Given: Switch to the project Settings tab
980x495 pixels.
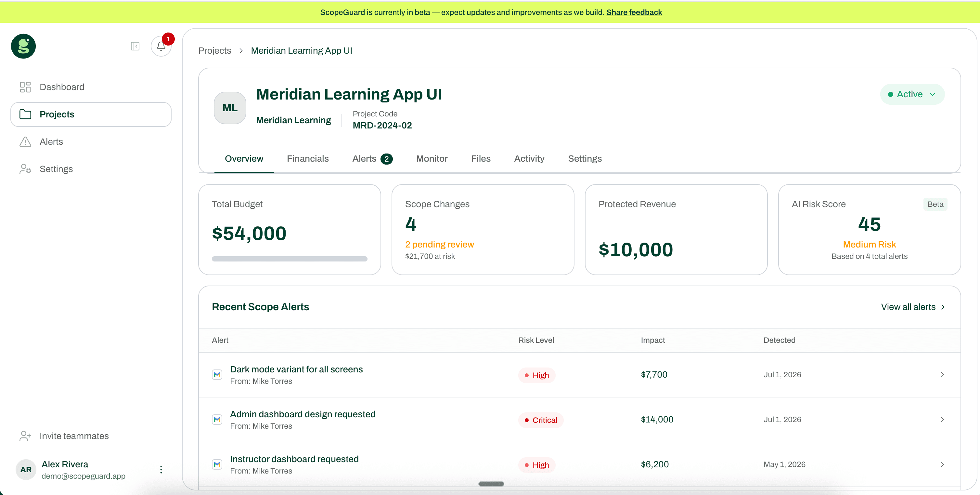Looking at the screenshot, I should click(x=585, y=159).
